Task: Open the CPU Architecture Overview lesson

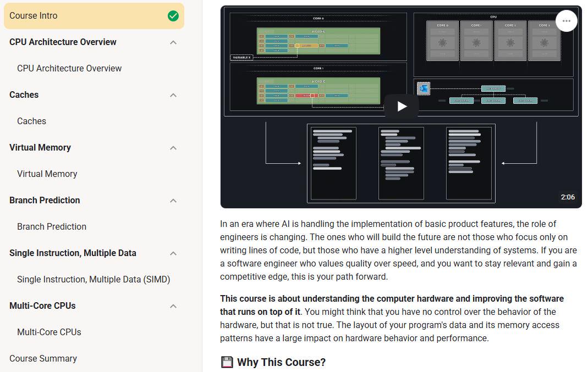Action: coord(69,69)
